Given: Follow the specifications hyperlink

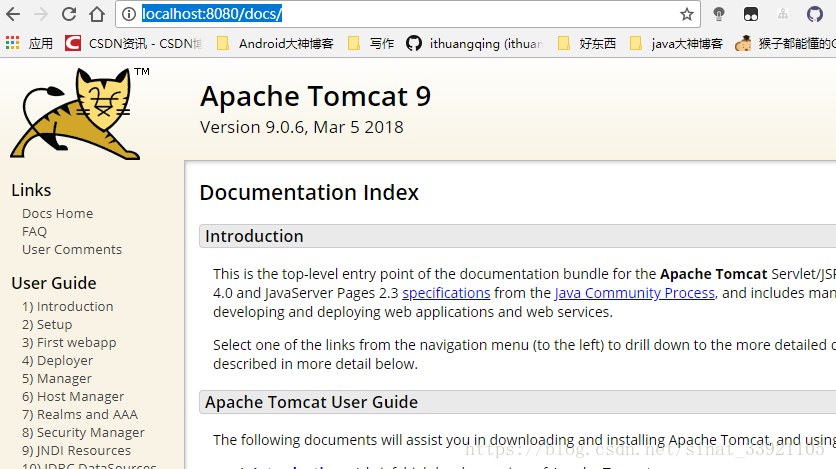Looking at the screenshot, I should point(446,293).
